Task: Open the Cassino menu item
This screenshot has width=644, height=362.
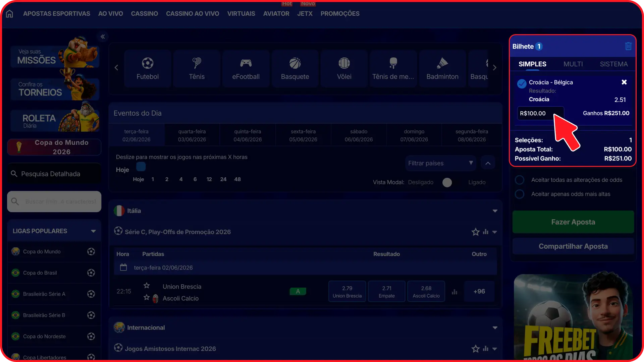Action: tap(145, 14)
